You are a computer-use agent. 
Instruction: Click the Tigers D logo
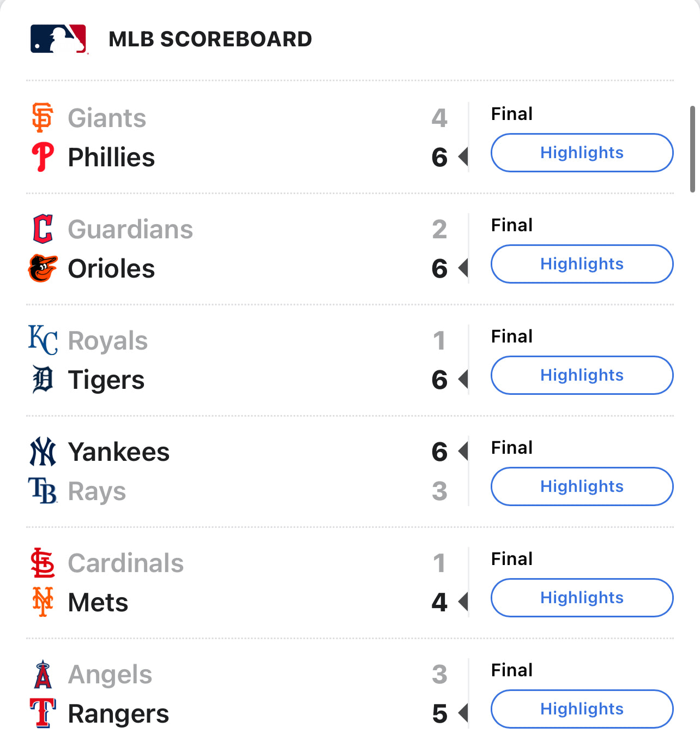[x=43, y=380]
